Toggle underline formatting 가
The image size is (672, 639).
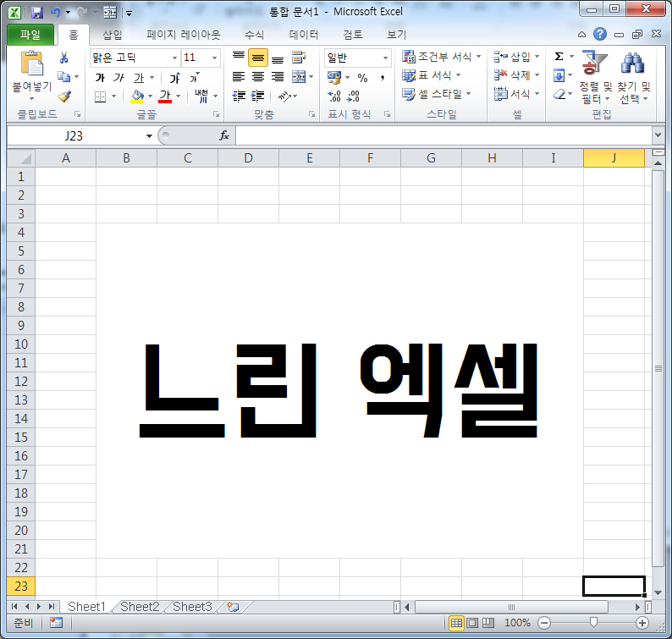pos(139,78)
